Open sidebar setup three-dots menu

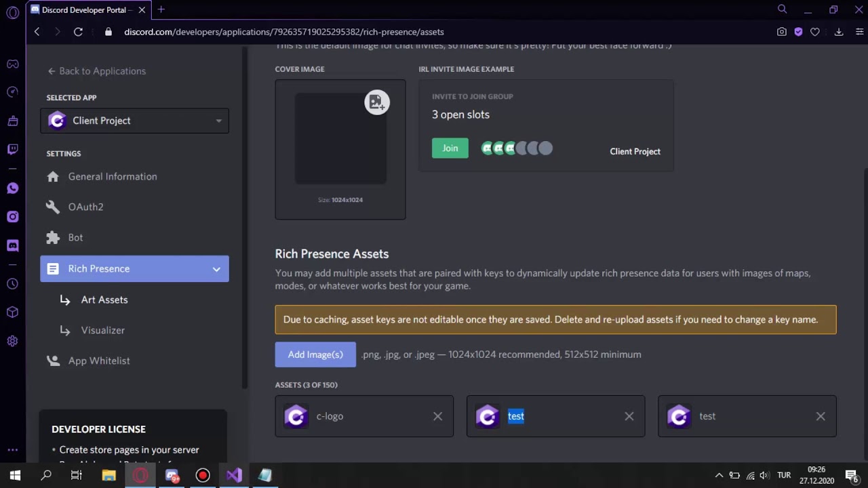pos(12,449)
